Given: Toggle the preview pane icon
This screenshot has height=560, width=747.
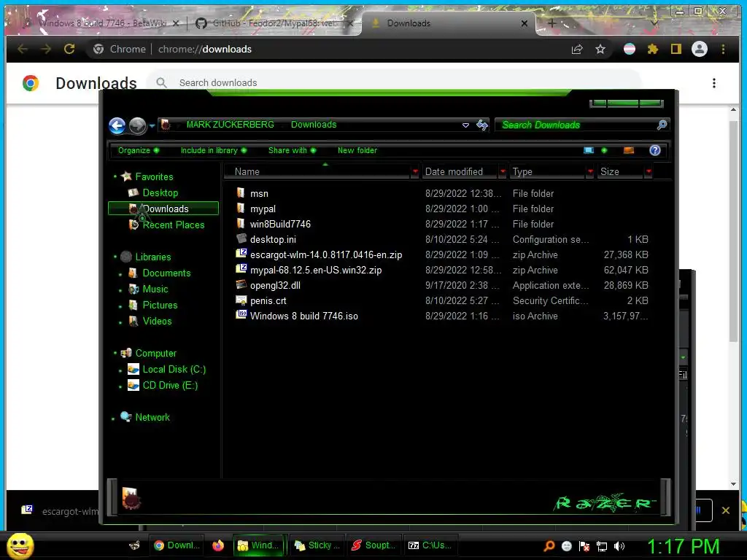Looking at the screenshot, I should click(x=629, y=150).
